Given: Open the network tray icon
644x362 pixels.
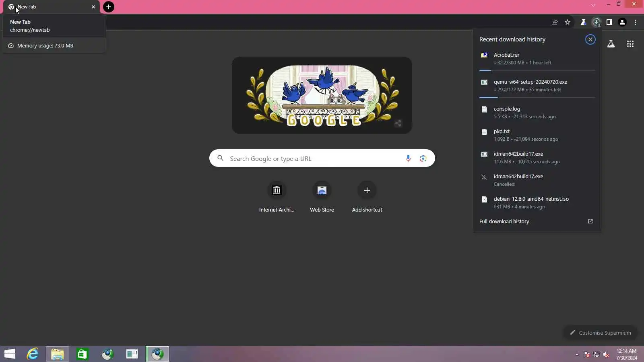Looking at the screenshot, I should click(597, 354).
